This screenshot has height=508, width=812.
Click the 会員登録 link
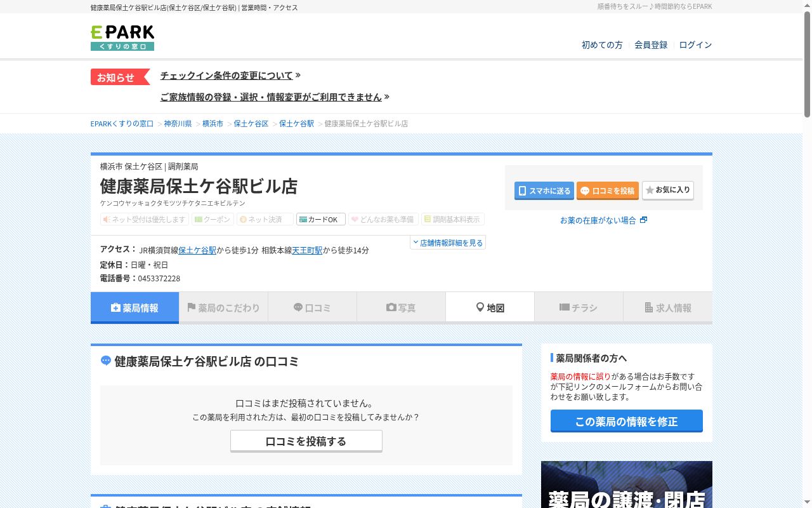(651, 45)
